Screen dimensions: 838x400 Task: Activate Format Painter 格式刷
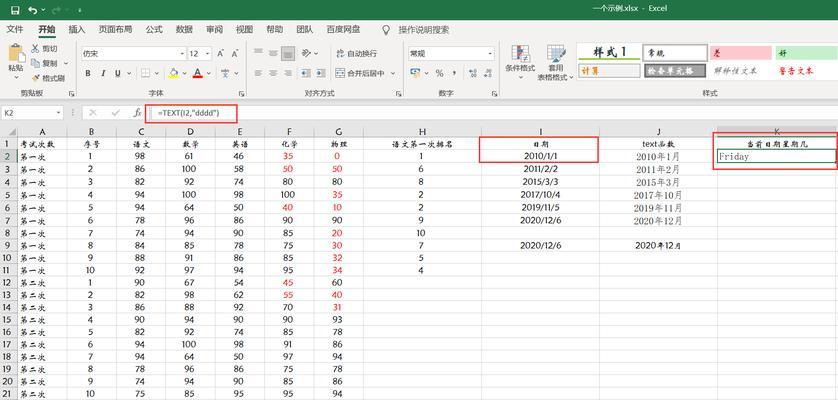(x=48, y=78)
